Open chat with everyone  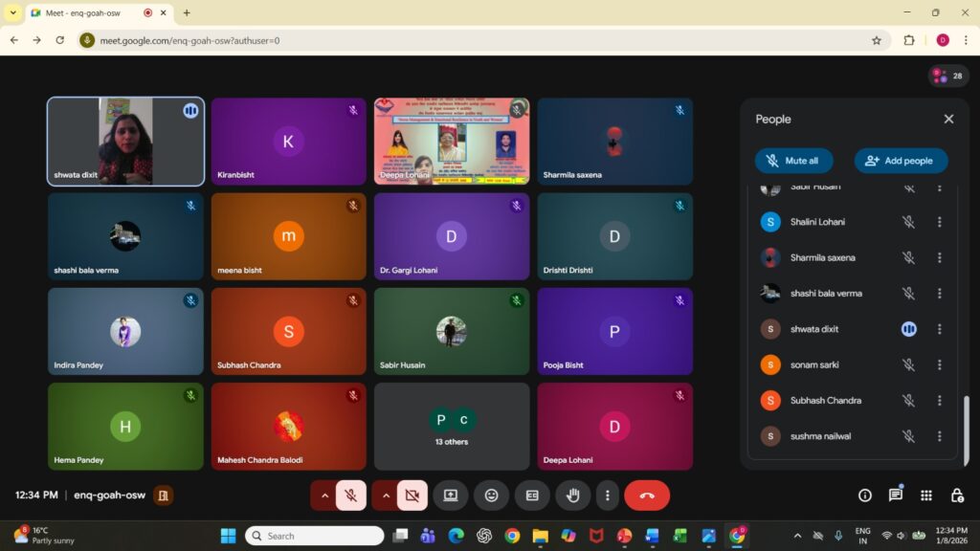[895, 496]
